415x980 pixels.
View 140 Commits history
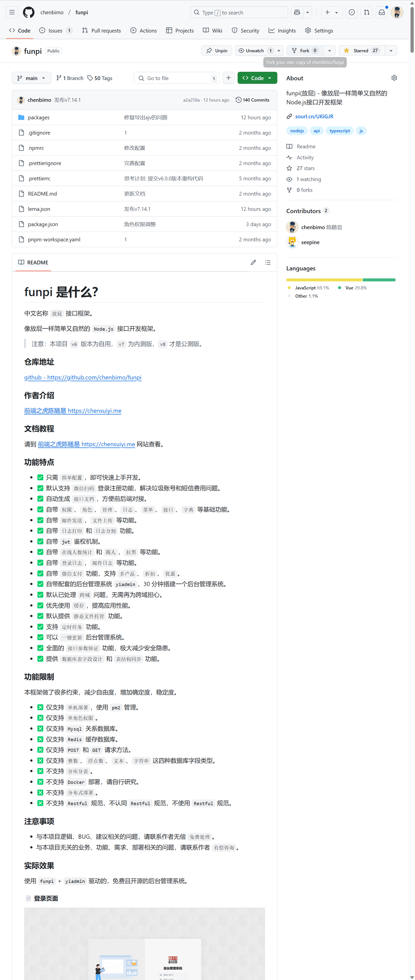(x=252, y=100)
